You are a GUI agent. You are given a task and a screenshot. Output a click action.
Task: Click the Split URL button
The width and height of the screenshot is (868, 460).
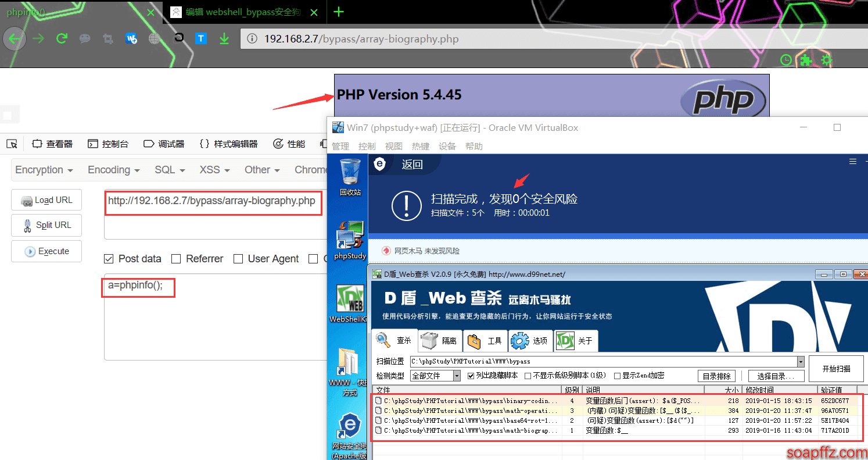point(46,225)
